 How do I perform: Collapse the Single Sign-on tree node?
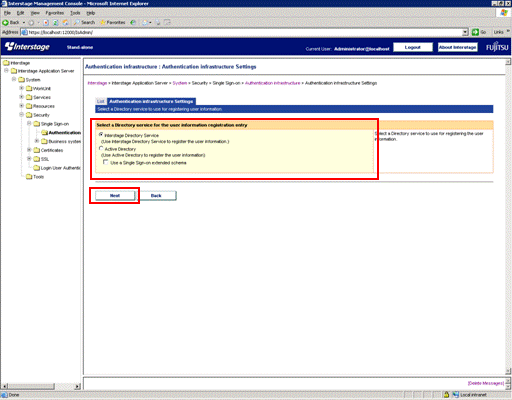[29, 123]
